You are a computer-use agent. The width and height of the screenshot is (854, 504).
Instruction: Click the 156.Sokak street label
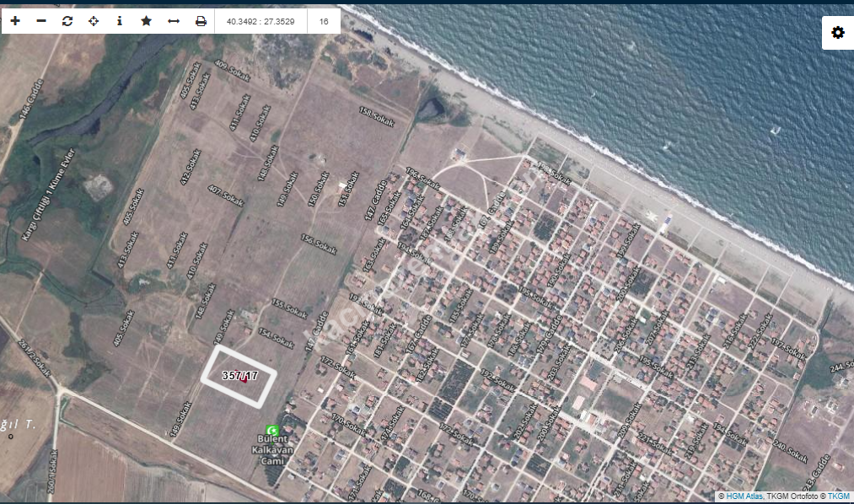coord(320,244)
